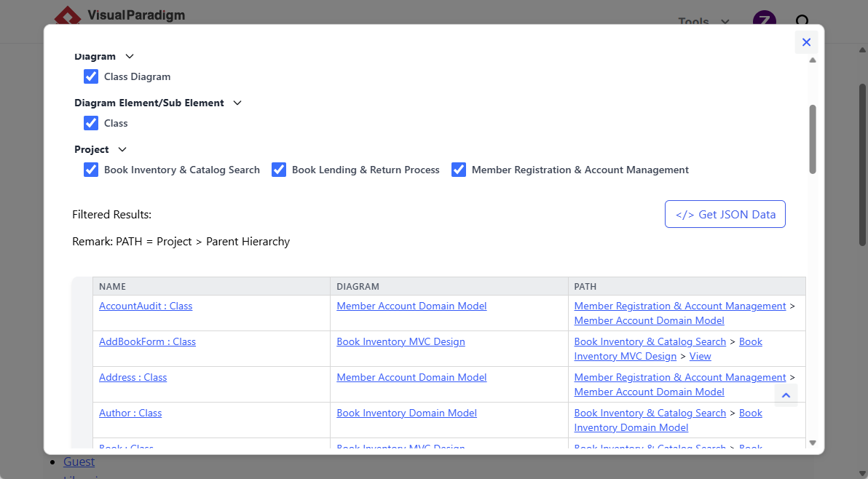This screenshot has height=479, width=868.
Task: Open AccountAudit : Class link
Action: [x=146, y=306]
